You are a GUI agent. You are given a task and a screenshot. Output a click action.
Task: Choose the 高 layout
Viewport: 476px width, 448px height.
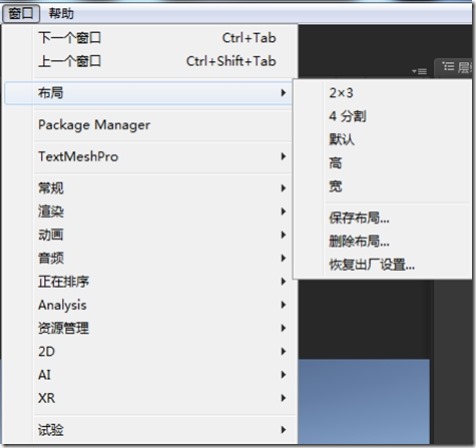383,163
